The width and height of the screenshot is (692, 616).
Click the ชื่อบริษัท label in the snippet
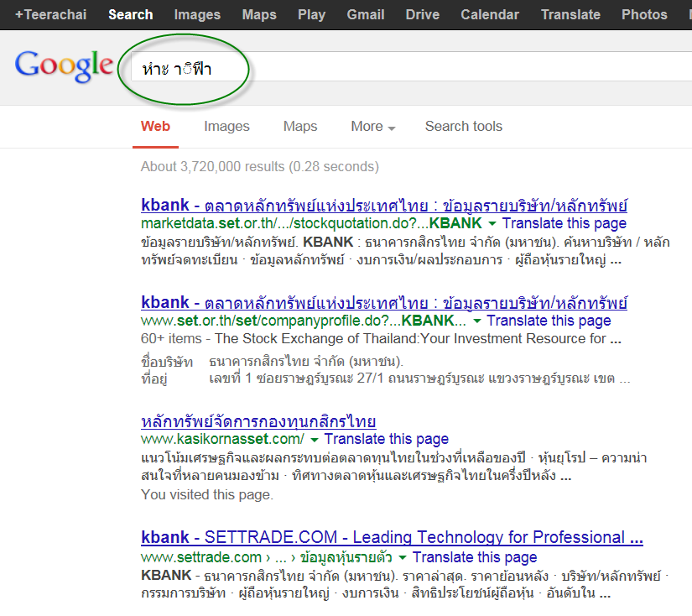coord(167,362)
